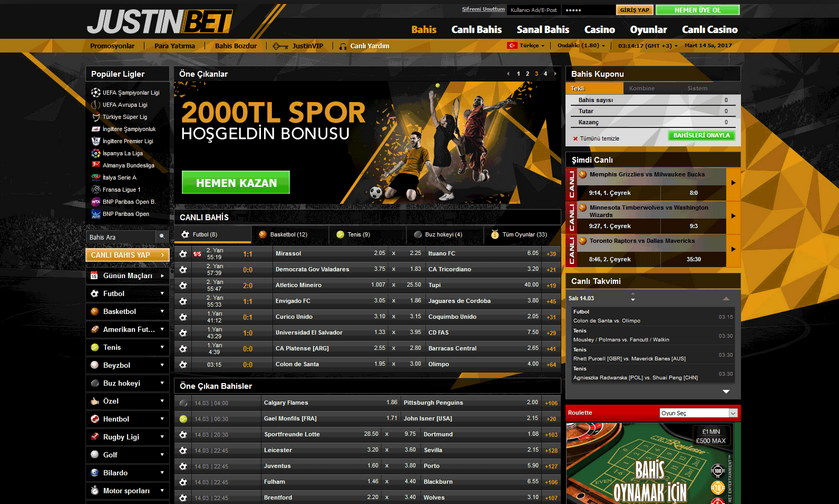Viewport: 839px width, 504px height.
Task: Click the tennis icon in Gael Monfils row
Action: pyautogui.click(x=183, y=419)
